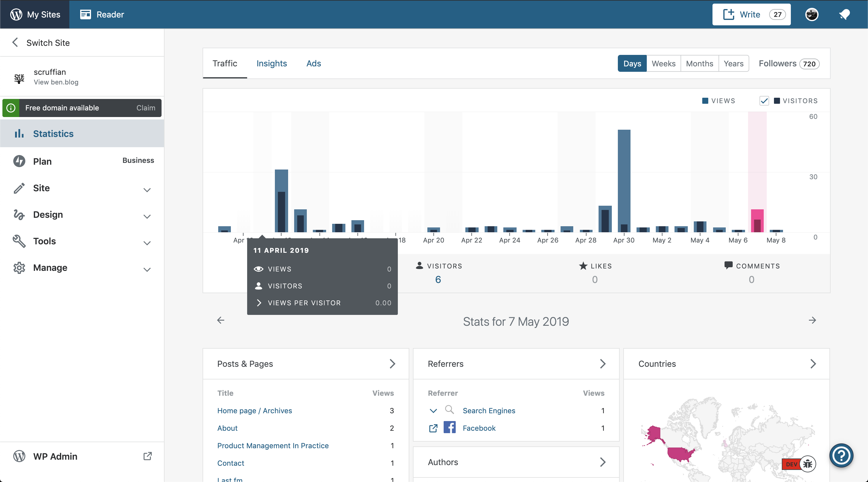Select the Days period toggle
Screen dimensions: 868x482
(632, 63)
